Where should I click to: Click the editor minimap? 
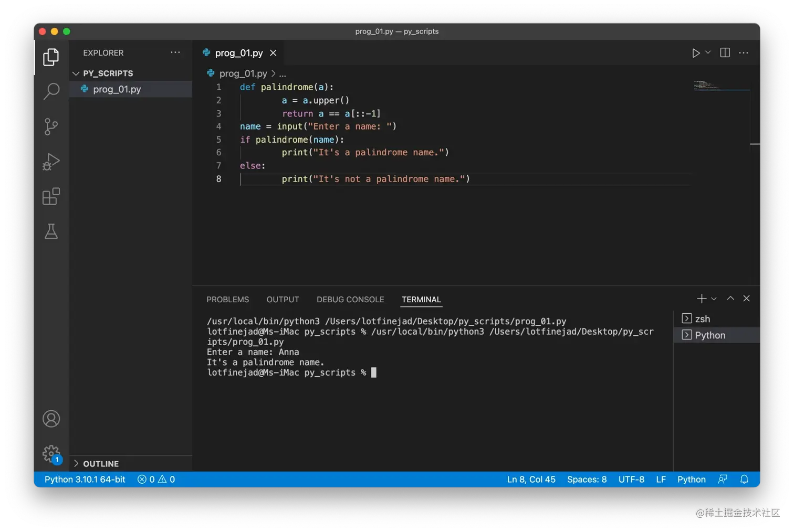(x=722, y=86)
